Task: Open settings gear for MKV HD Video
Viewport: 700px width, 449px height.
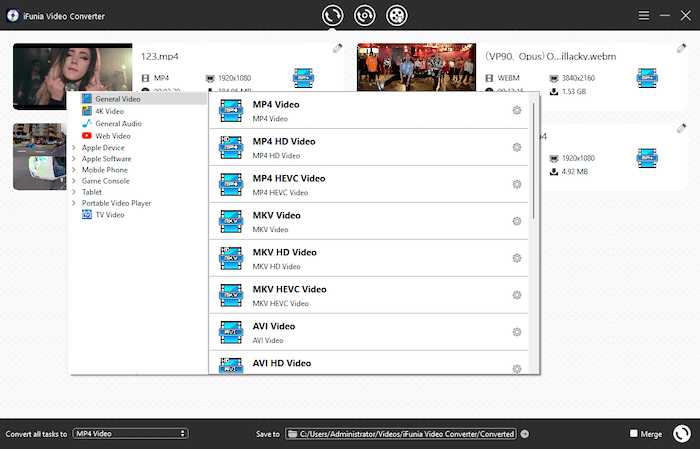Action: (x=517, y=258)
